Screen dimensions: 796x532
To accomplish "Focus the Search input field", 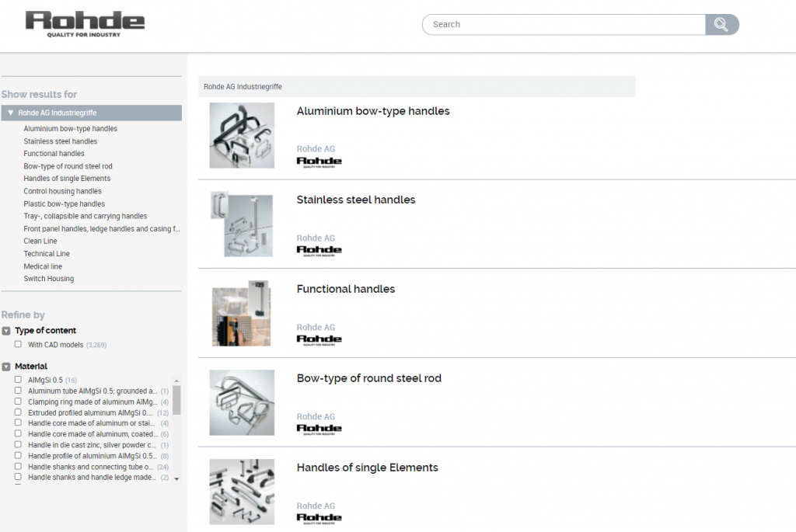I will pyautogui.click(x=564, y=25).
